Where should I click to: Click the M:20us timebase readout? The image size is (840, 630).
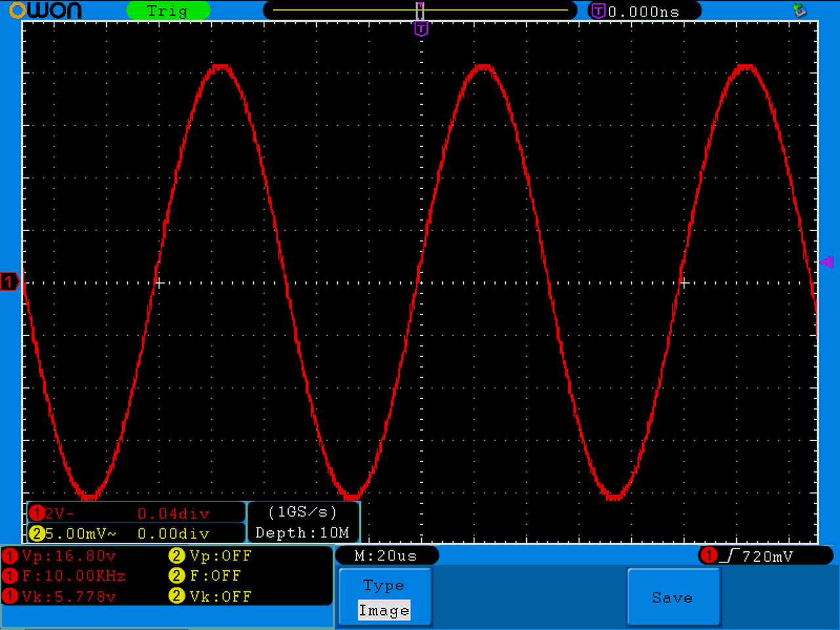(x=386, y=556)
